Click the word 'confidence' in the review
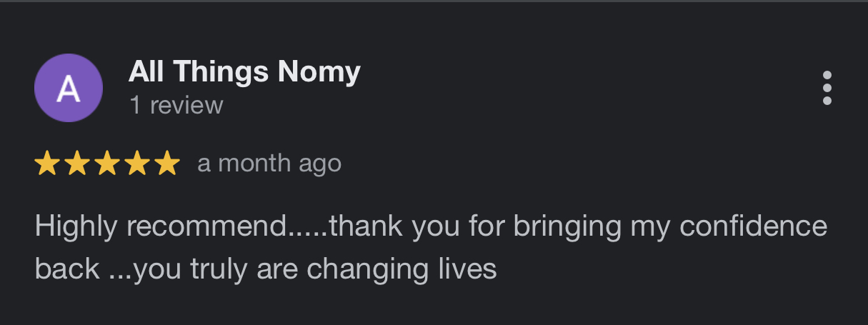Image resolution: width=868 pixels, height=325 pixels. (754, 226)
